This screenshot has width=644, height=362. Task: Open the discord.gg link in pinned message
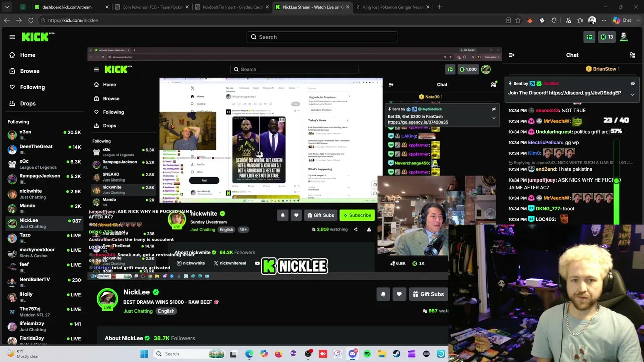tap(585, 93)
